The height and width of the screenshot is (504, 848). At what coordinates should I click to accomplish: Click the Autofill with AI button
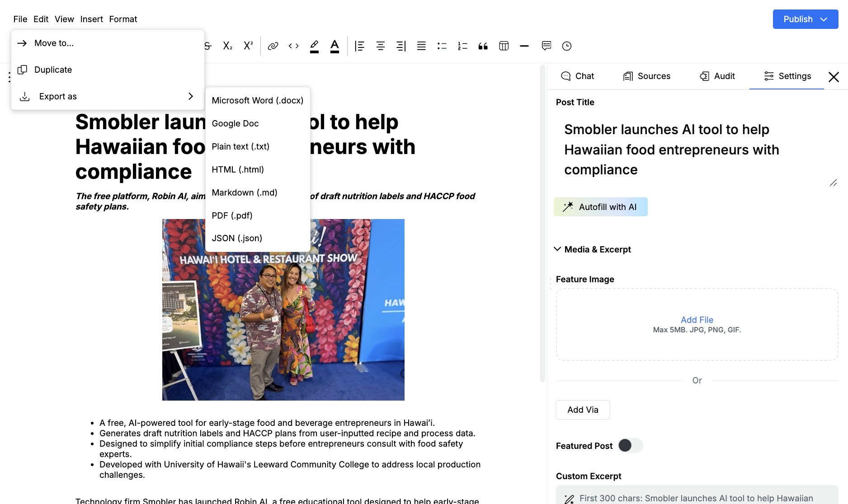[600, 207]
